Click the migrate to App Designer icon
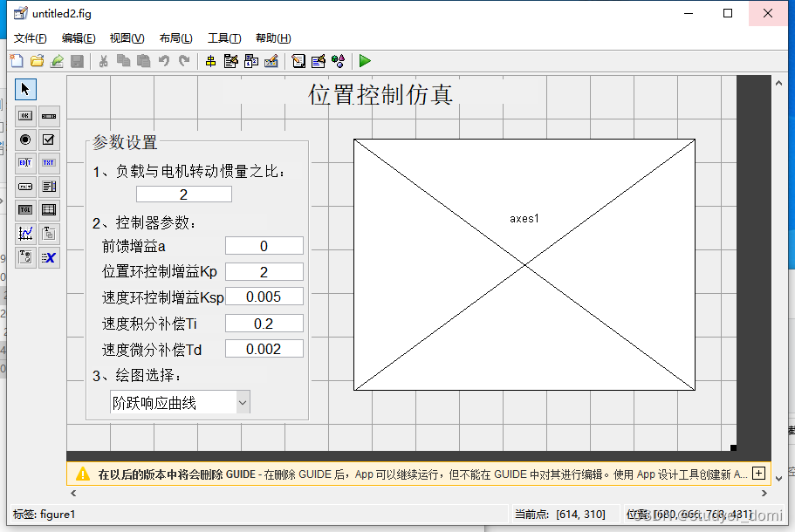 coord(58,61)
